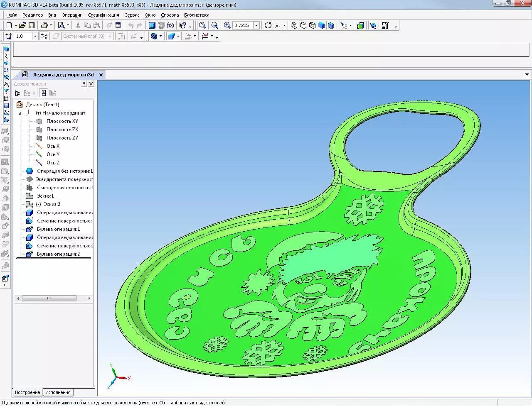Open the print preview dropdown arrow

[x=68, y=25]
